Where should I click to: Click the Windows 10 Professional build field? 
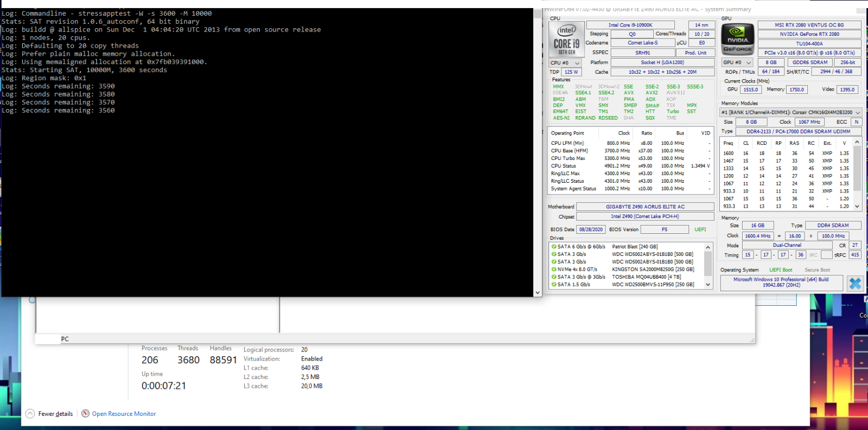point(781,283)
